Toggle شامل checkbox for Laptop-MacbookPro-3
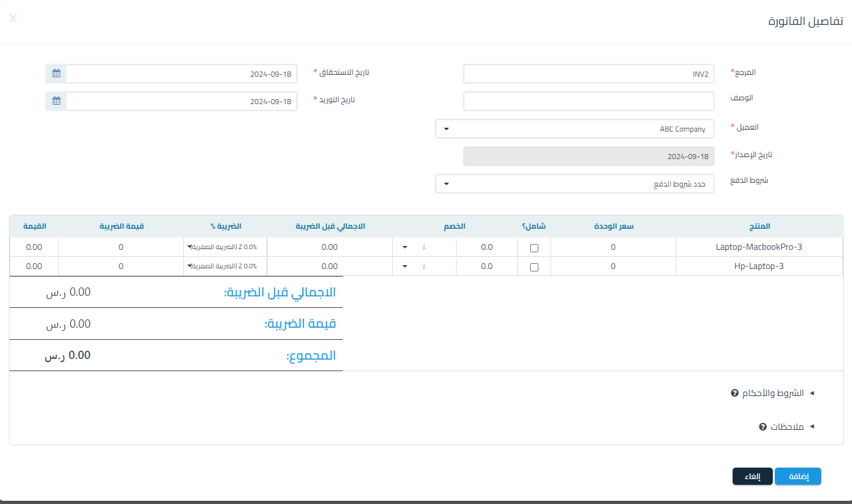The image size is (852, 504). 534,248
